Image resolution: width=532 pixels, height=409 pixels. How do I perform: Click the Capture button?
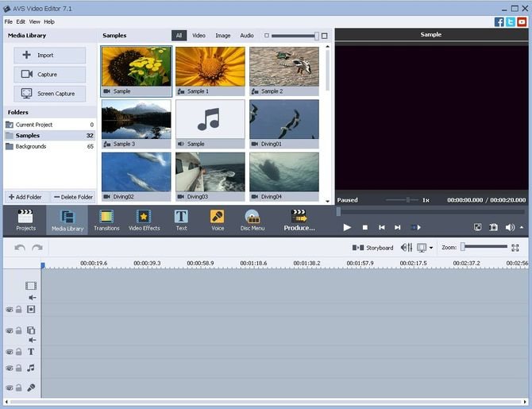(49, 74)
